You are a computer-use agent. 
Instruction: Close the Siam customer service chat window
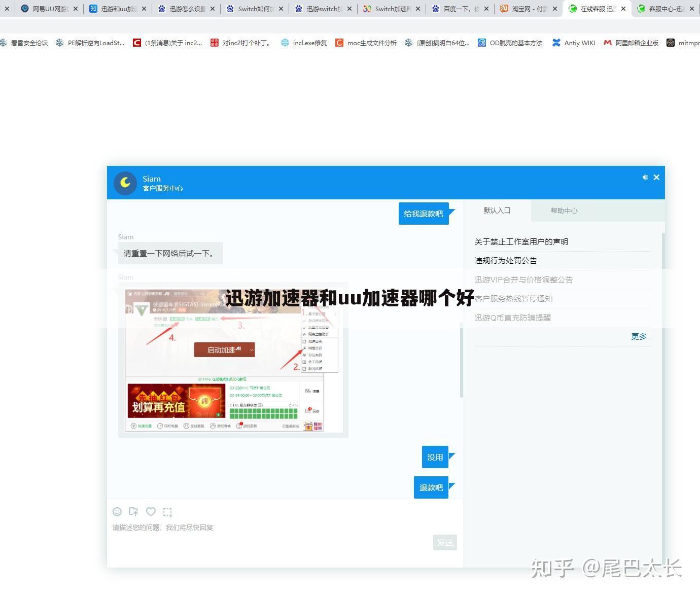click(x=656, y=177)
